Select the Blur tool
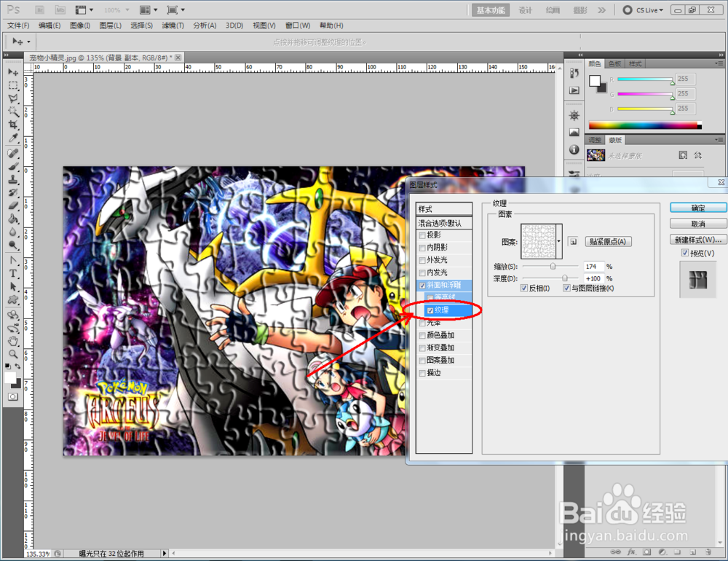 [13, 232]
